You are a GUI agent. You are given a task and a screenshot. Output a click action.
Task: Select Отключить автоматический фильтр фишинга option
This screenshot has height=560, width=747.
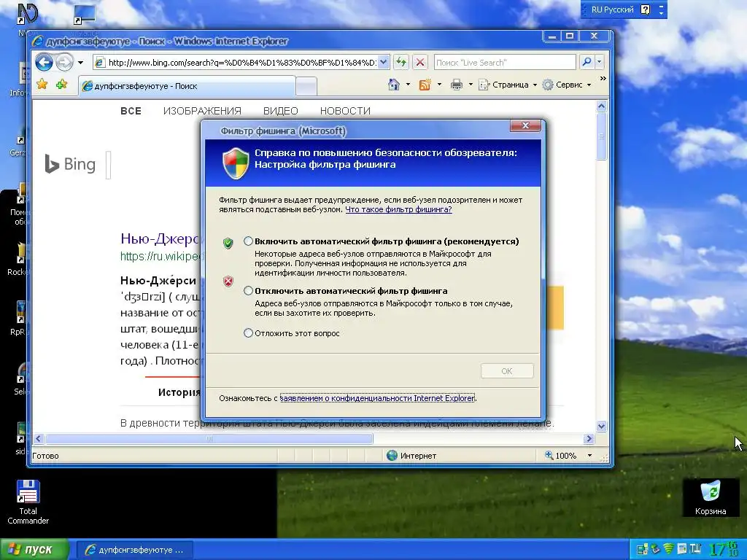(248, 291)
